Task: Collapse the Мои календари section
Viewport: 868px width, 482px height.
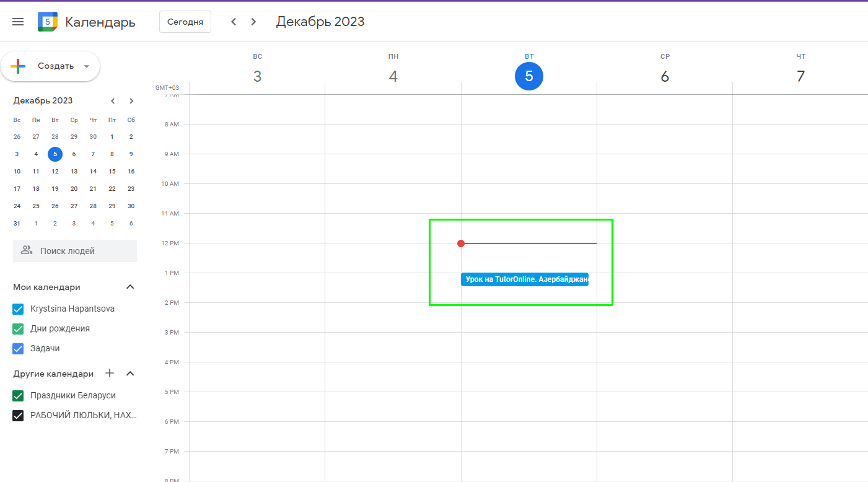Action: click(x=130, y=287)
